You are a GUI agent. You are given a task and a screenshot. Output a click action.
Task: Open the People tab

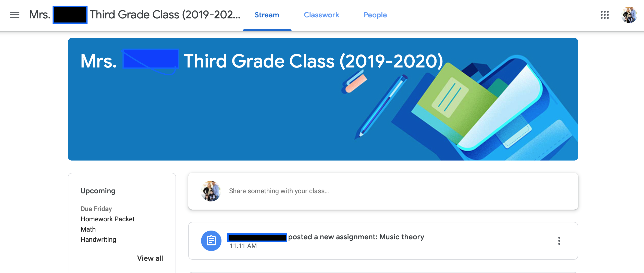click(x=375, y=15)
